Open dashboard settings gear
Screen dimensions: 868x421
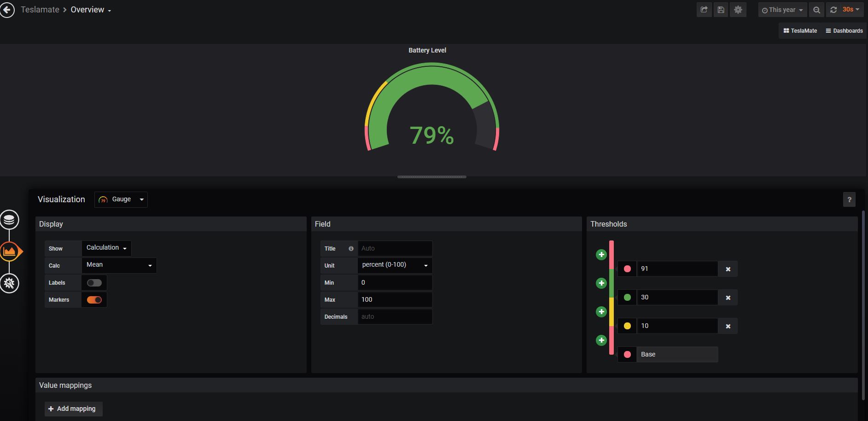[x=738, y=10]
